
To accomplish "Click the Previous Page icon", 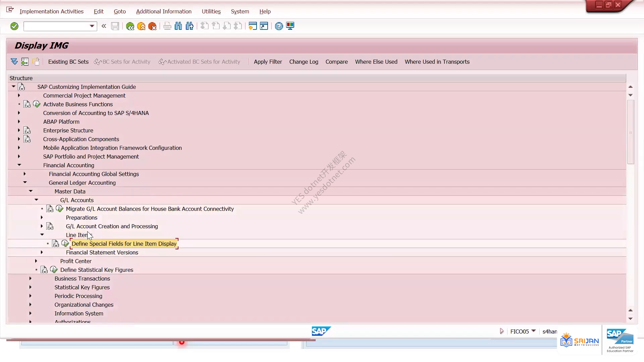I will click(x=216, y=26).
